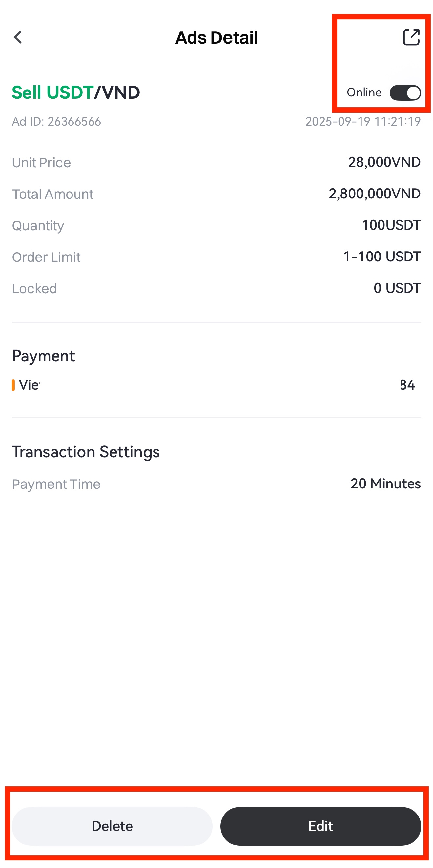Tap the Sell USDT/VND heading
This screenshot has height=868, width=433.
[76, 93]
